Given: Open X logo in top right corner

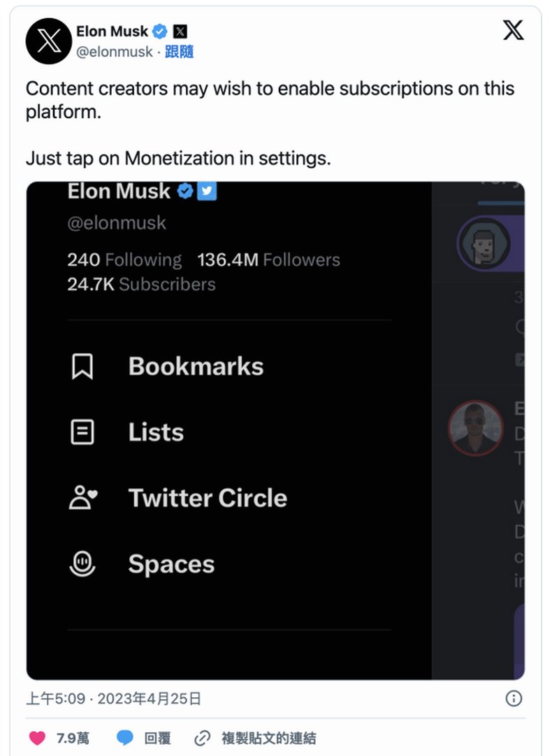Looking at the screenshot, I should tap(514, 30).
